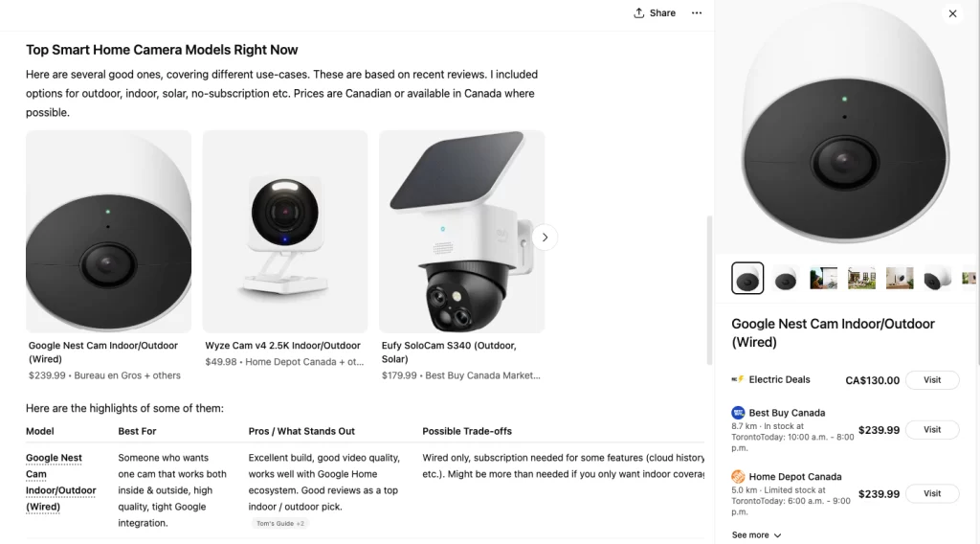This screenshot has height=544, width=980.
Task: Select the fifth product gallery thumbnail
Action: pos(900,279)
